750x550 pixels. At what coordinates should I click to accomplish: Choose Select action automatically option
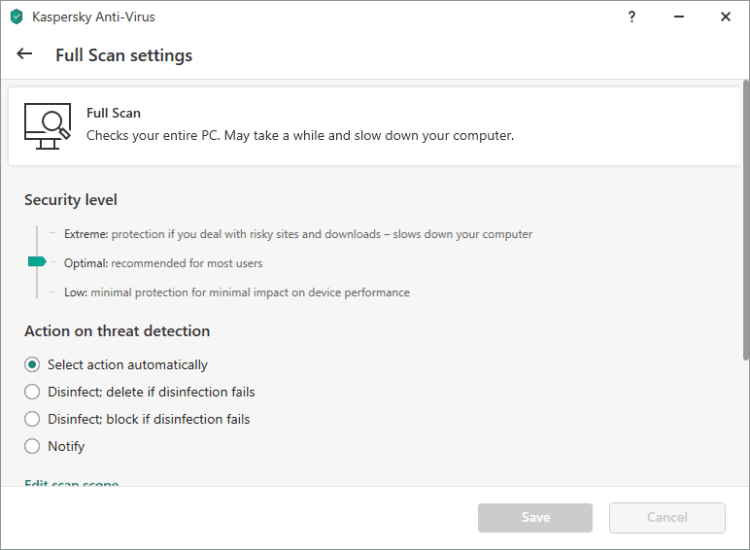tap(32, 365)
